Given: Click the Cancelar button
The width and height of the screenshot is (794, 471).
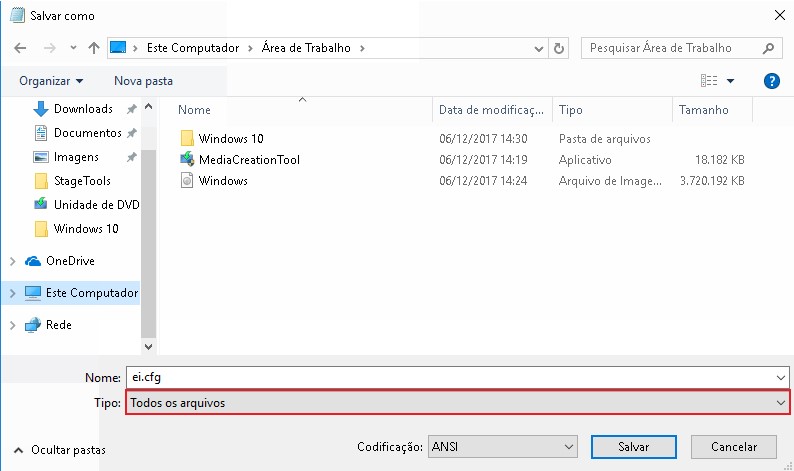Looking at the screenshot, I should click(x=734, y=447).
